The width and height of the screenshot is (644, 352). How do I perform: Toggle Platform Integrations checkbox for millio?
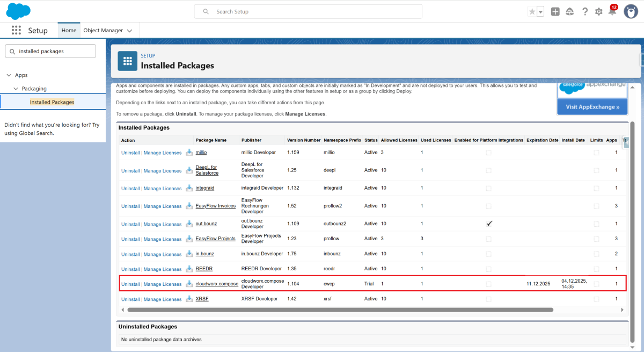click(488, 153)
